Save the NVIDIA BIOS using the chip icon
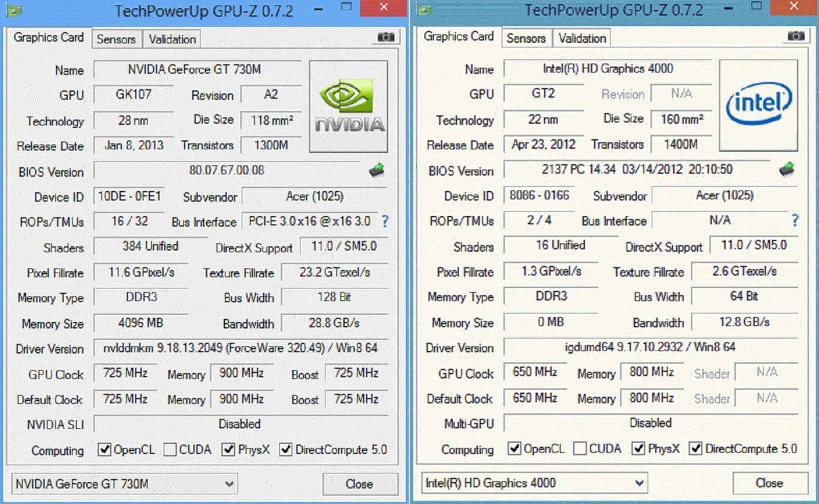 click(x=377, y=170)
